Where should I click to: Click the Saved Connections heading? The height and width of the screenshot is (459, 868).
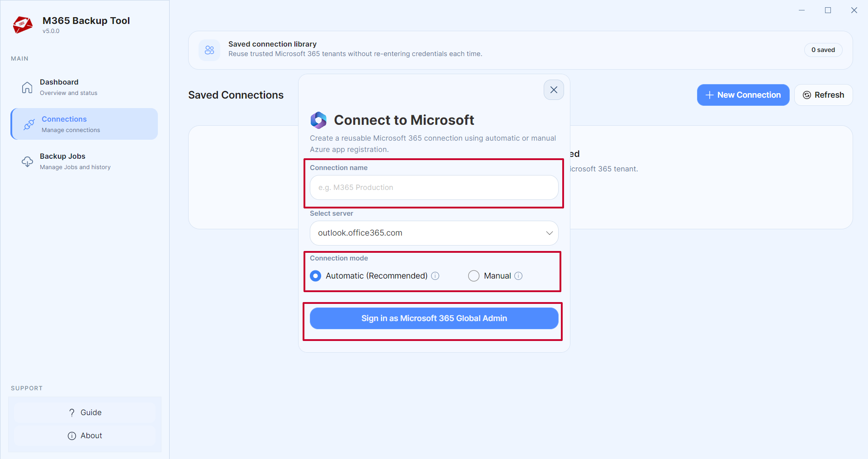pyautogui.click(x=236, y=95)
